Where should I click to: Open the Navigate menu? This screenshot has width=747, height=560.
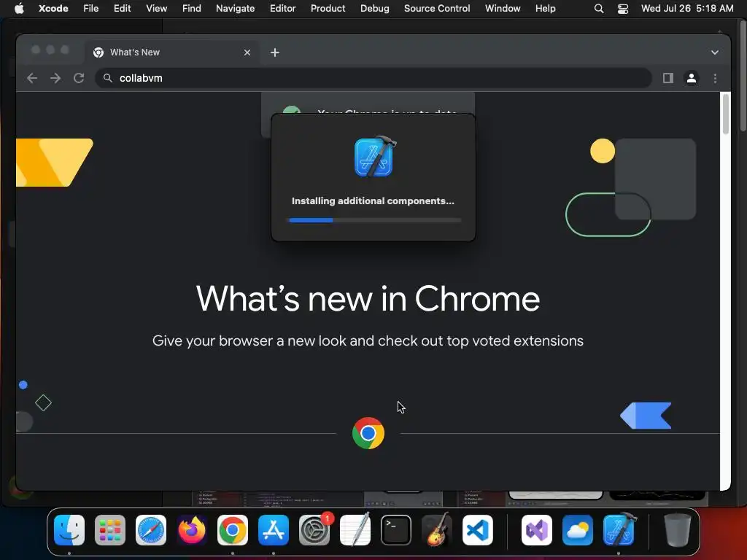click(x=236, y=9)
